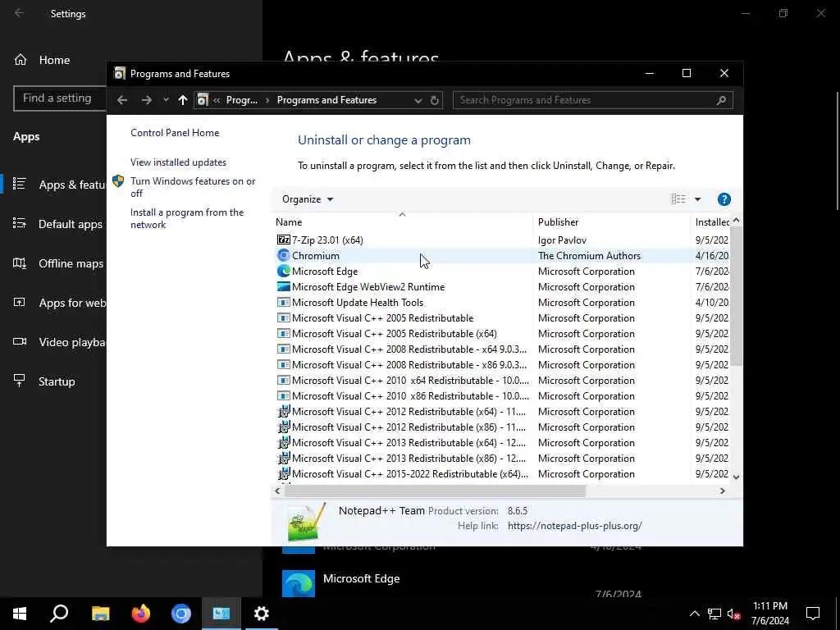840x630 pixels.
Task: Select Visual C++ 2008 Redistributable x86 entry
Action: 409,364
